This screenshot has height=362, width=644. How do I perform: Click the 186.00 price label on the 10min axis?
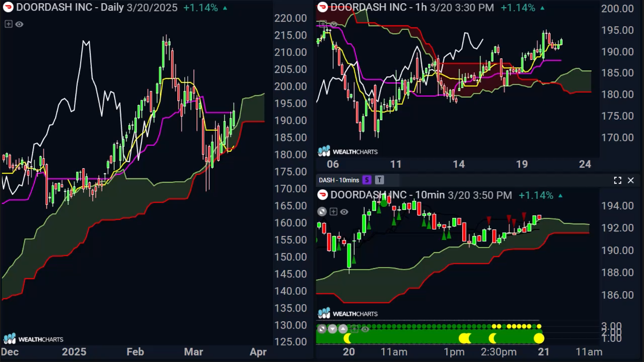click(x=618, y=295)
